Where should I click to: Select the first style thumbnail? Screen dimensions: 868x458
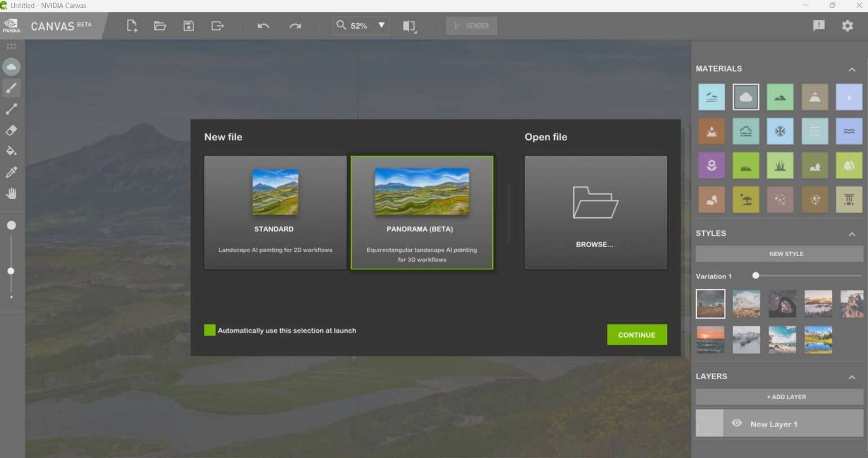point(710,303)
